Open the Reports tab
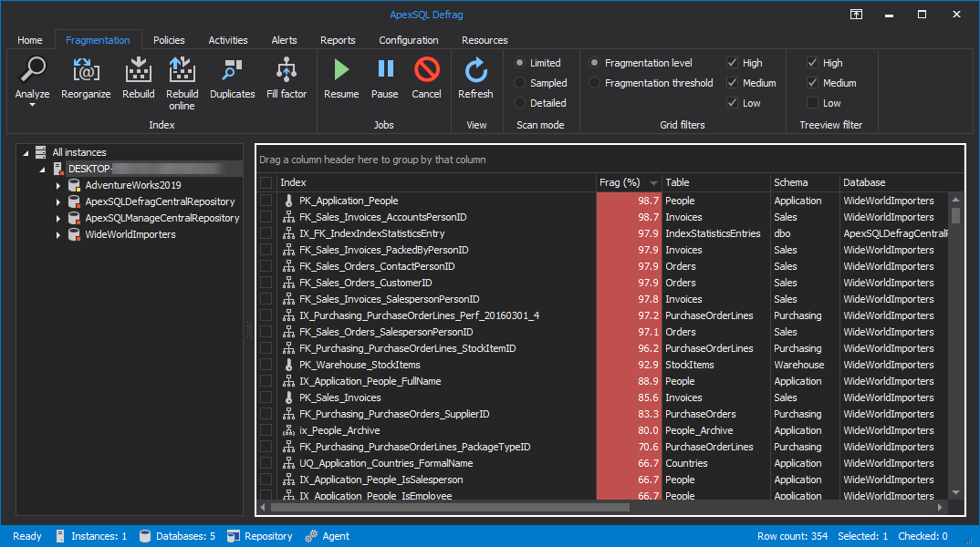 (339, 40)
